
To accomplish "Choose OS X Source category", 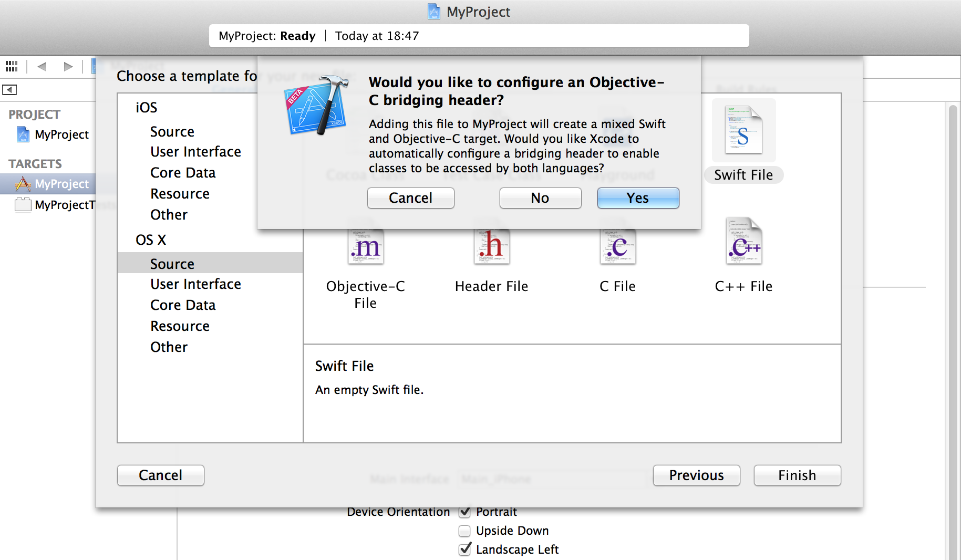I will (210, 263).
